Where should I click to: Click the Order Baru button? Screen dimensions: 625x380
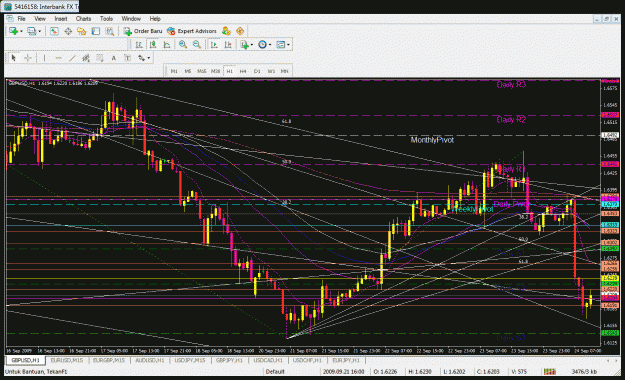(143, 31)
